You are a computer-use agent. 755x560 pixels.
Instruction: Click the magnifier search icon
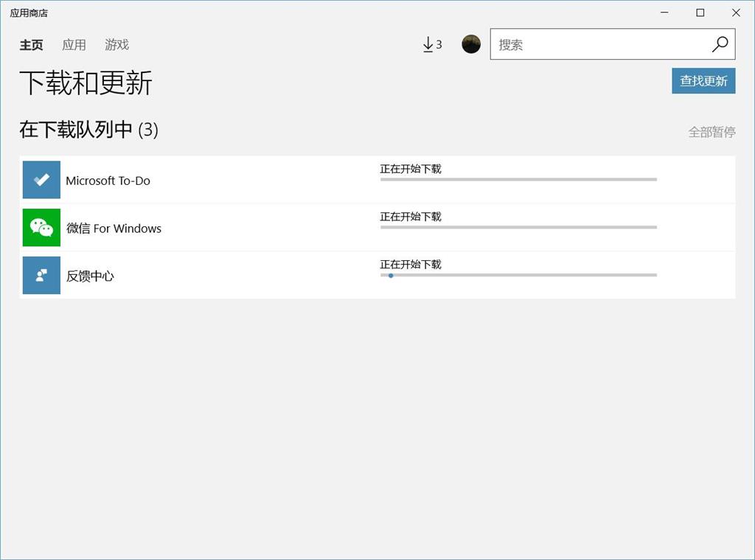[x=720, y=44]
